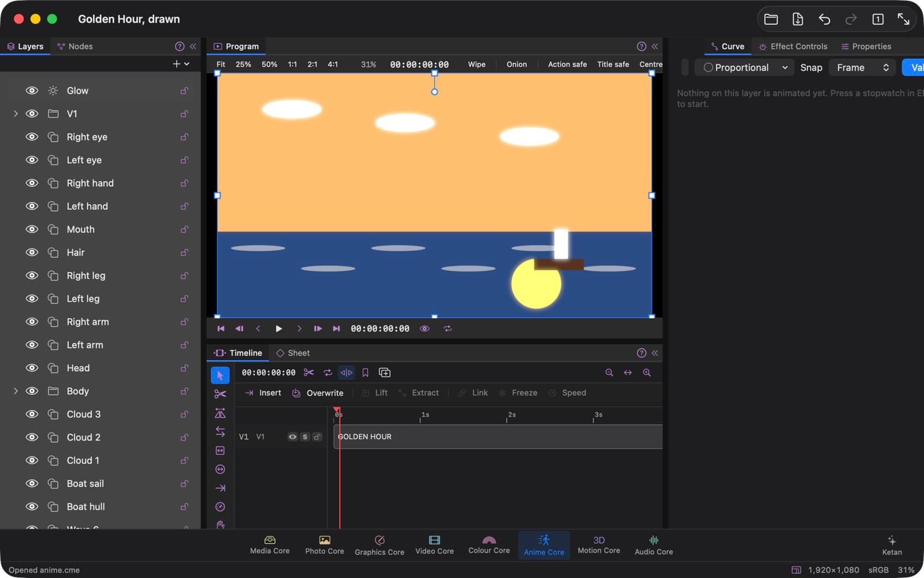Open the Properties tab
This screenshot has height=578, width=924.
point(866,46)
